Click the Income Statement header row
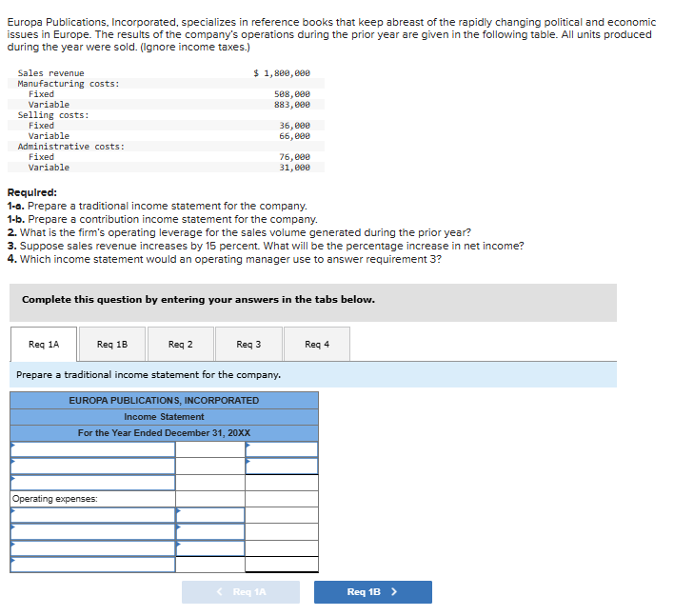Viewport: 674px width, 616px height. click(164, 417)
